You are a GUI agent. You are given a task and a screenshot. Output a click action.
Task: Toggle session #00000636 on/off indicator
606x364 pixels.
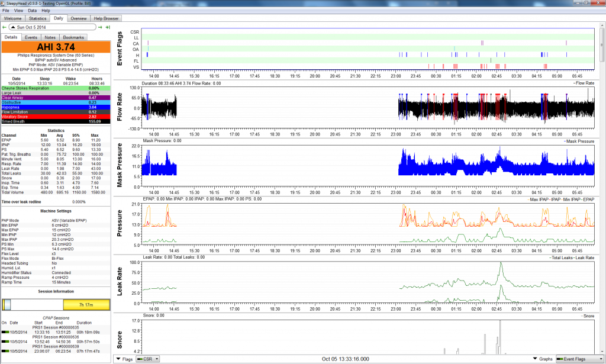coord(5,342)
